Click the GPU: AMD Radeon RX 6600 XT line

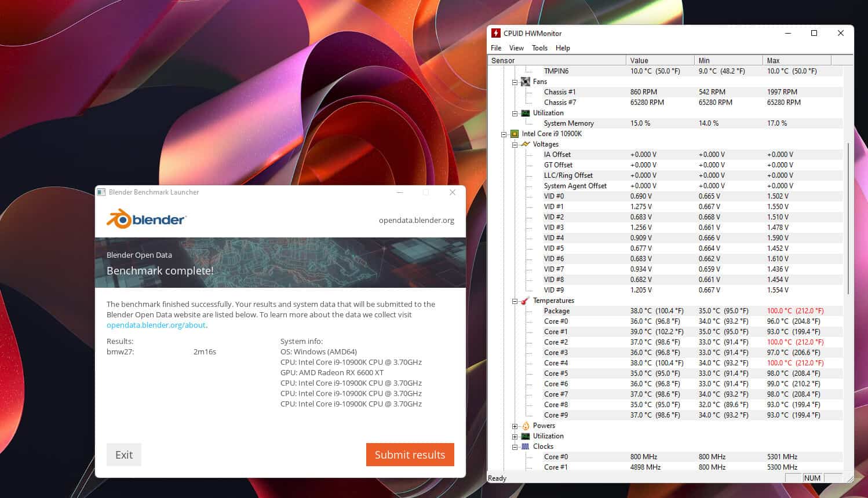point(332,372)
